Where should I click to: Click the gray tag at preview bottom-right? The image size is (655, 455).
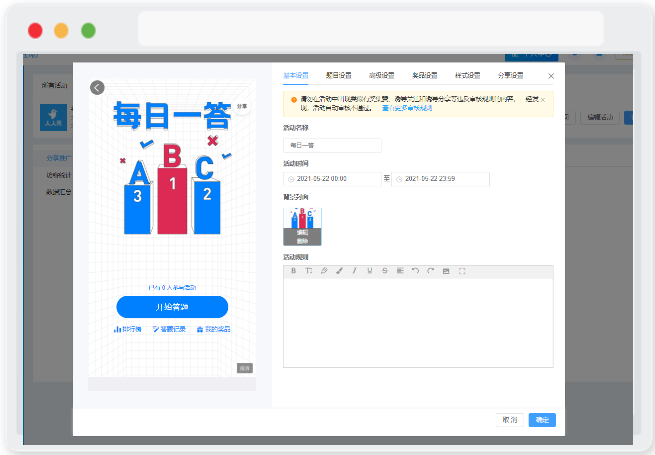245,368
